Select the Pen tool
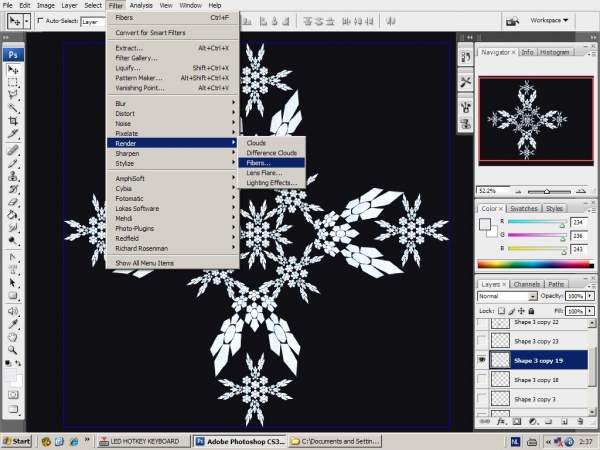Image resolution: width=600 pixels, height=450 pixels. (x=13, y=257)
